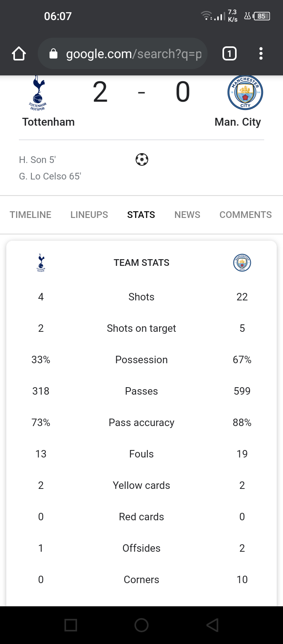This screenshot has height=644, width=283.
Task: Open the browser three-dot menu
Action: tap(261, 53)
